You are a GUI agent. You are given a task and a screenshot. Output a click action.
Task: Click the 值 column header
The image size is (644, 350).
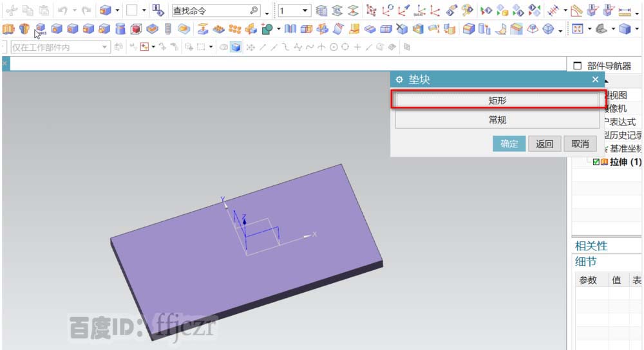[616, 281]
